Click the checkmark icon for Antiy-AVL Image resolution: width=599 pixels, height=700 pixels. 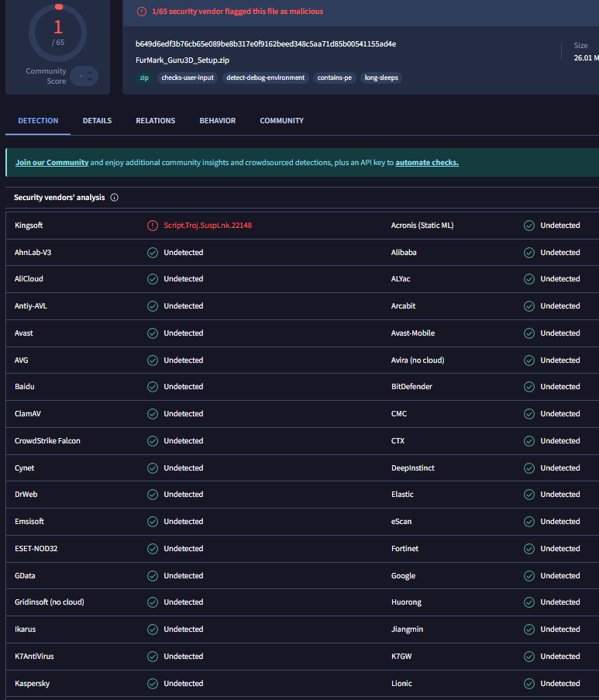click(x=153, y=306)
